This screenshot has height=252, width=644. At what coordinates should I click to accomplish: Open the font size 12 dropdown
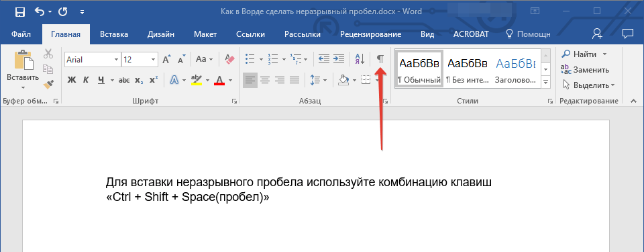tap(153, 60)
